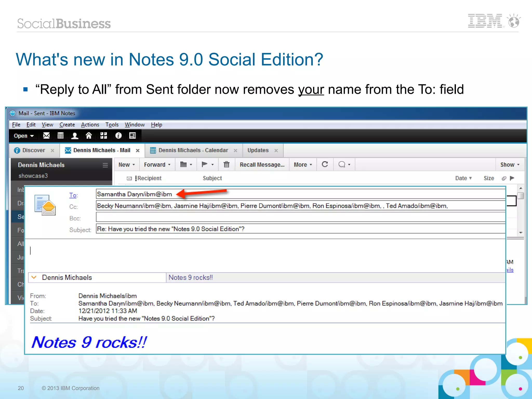Select Dennis Michaels - Mail tab

pos(102,150)
